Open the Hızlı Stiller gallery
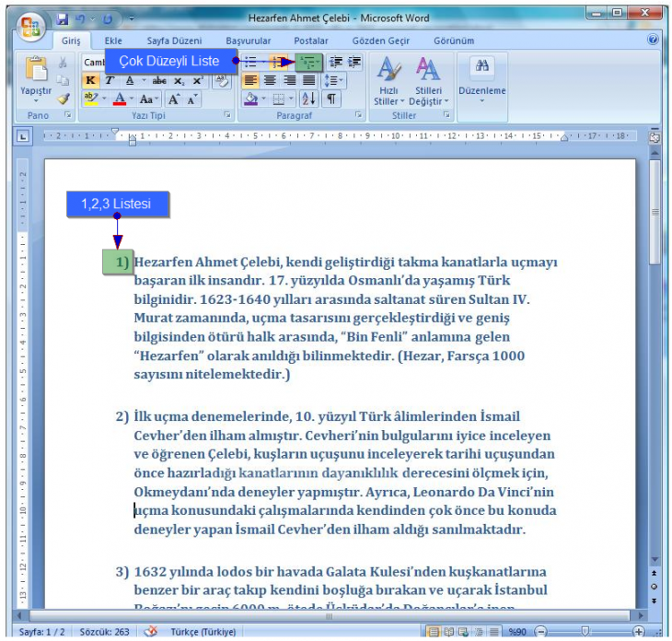Screen dimensions: 672x641 [x=388, y=81]
